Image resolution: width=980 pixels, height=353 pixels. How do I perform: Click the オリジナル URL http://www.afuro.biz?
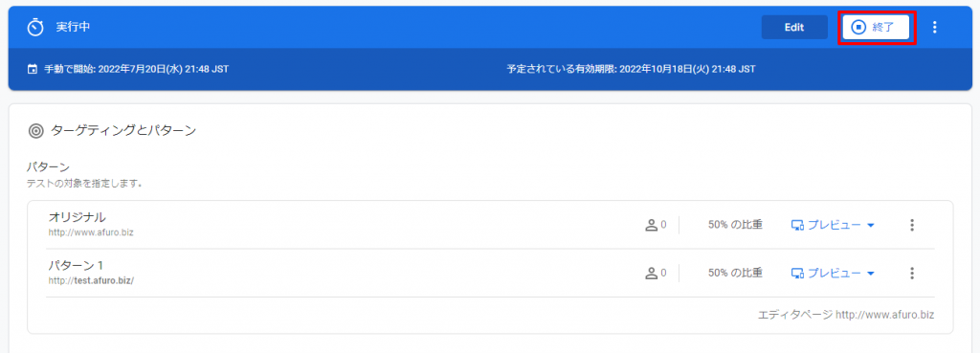click(x=91, y=232)
